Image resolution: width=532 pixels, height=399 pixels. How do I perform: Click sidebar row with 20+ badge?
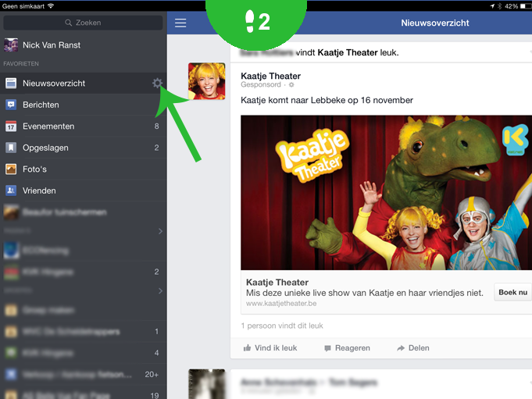point(83,374)
